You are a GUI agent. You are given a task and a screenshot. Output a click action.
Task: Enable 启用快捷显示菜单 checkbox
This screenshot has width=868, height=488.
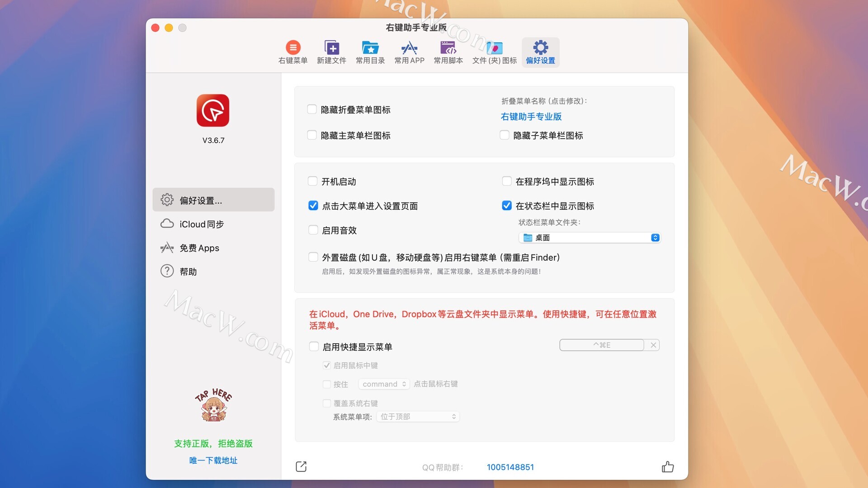[x=314, y=347]
